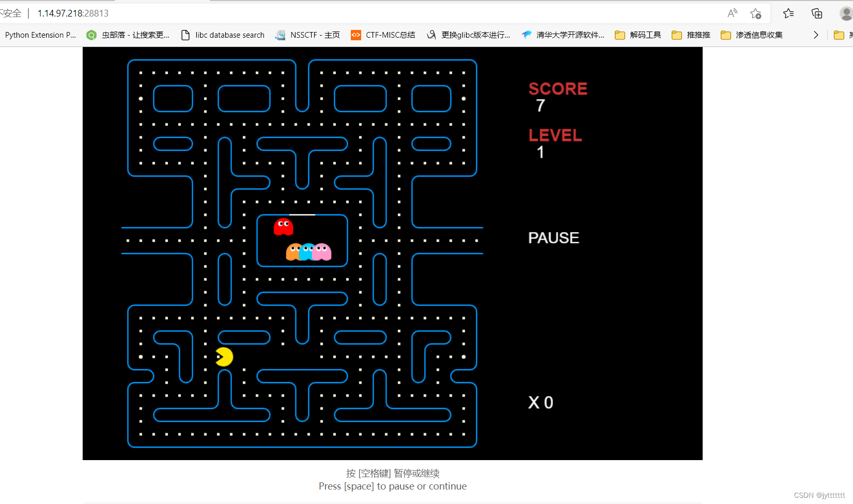Open the 虫部落 bookmark
The height and width of the screenshot is (504, 853).
[x=128, y=35]
